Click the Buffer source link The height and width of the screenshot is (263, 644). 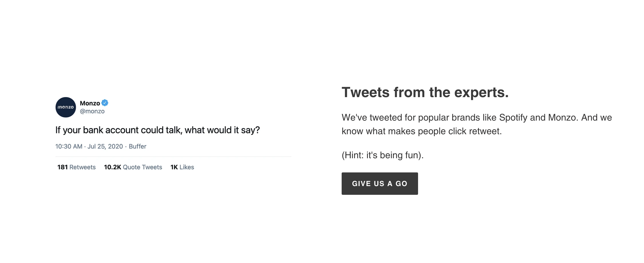tap(138, 146)
